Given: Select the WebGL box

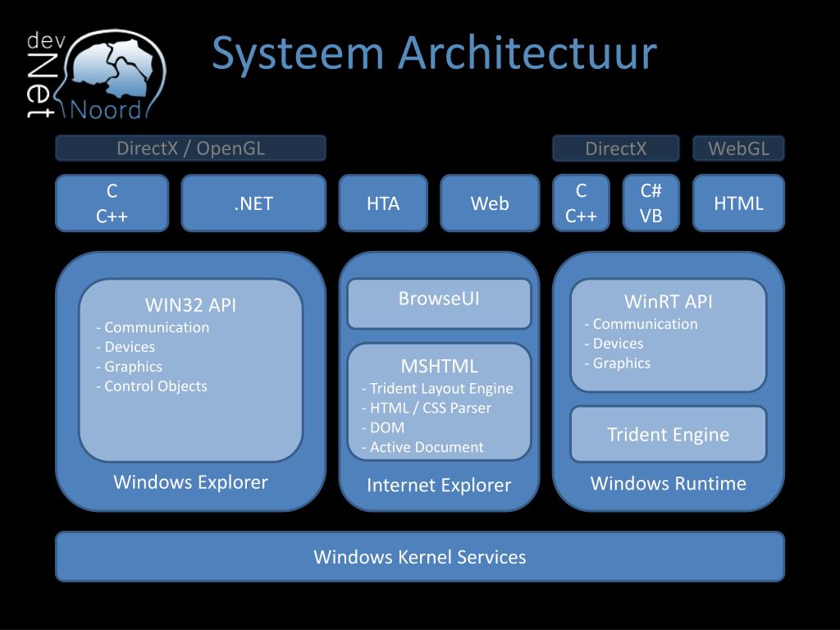Looking at the screenshot, I should coord(739,148).
